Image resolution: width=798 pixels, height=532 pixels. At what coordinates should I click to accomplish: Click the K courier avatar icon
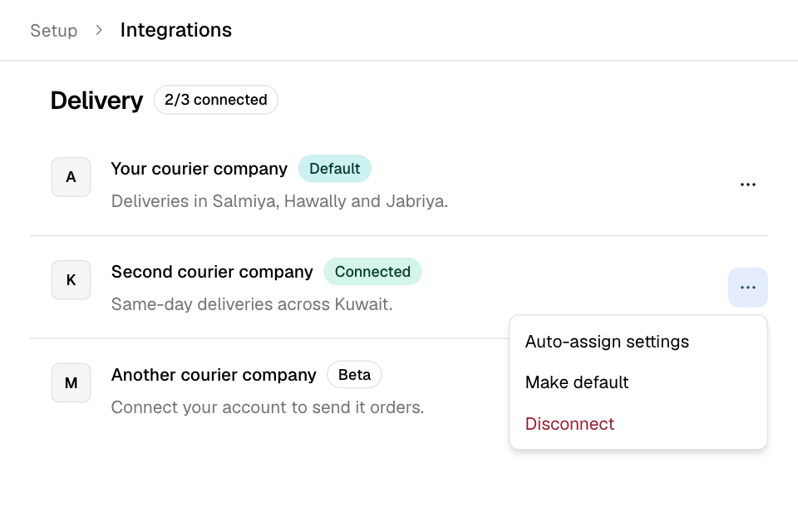click(x=71, y=280)
